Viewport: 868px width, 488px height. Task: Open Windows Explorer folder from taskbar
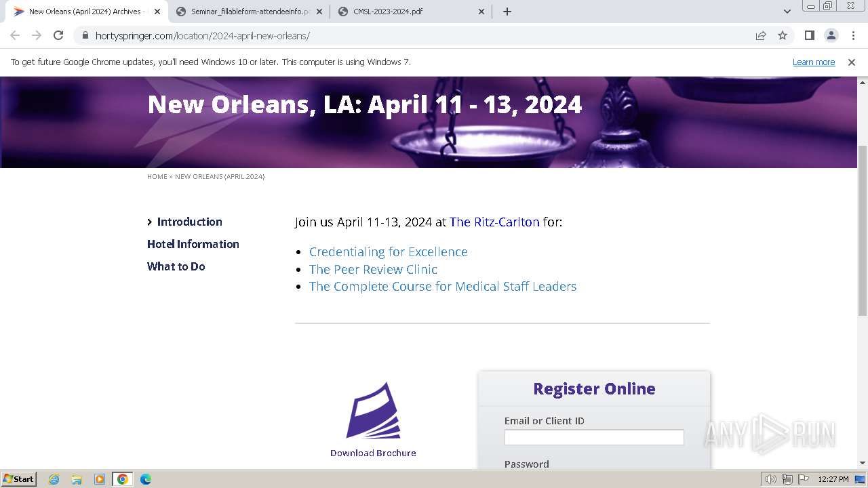click(x=77, y=479)
